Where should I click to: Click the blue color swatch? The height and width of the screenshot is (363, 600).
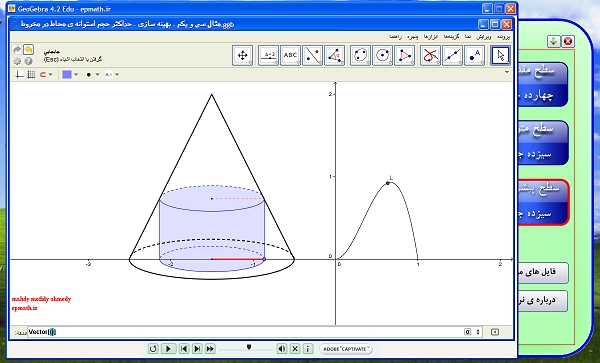tap(67, 75)
